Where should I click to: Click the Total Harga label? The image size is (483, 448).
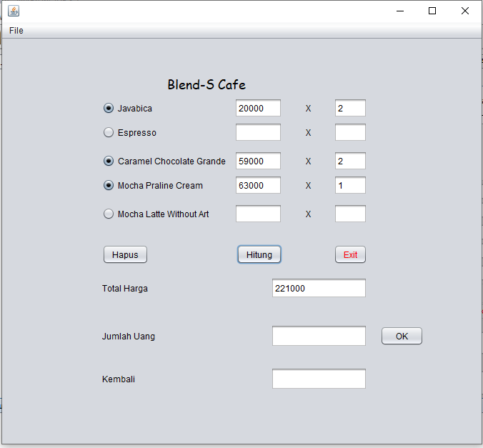click(x=125, y=289)
